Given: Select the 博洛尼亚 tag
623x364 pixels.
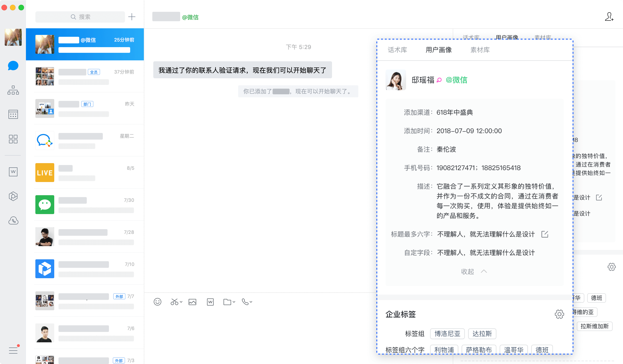Looking at the screenshot, I should click(x=447, y=334).
